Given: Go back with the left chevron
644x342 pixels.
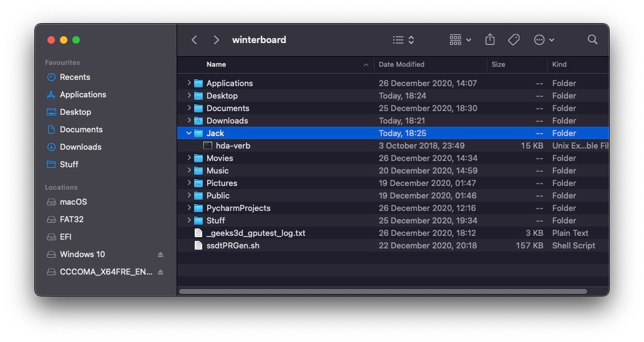Looking at the screenshot, I should (x=194, y=40).
